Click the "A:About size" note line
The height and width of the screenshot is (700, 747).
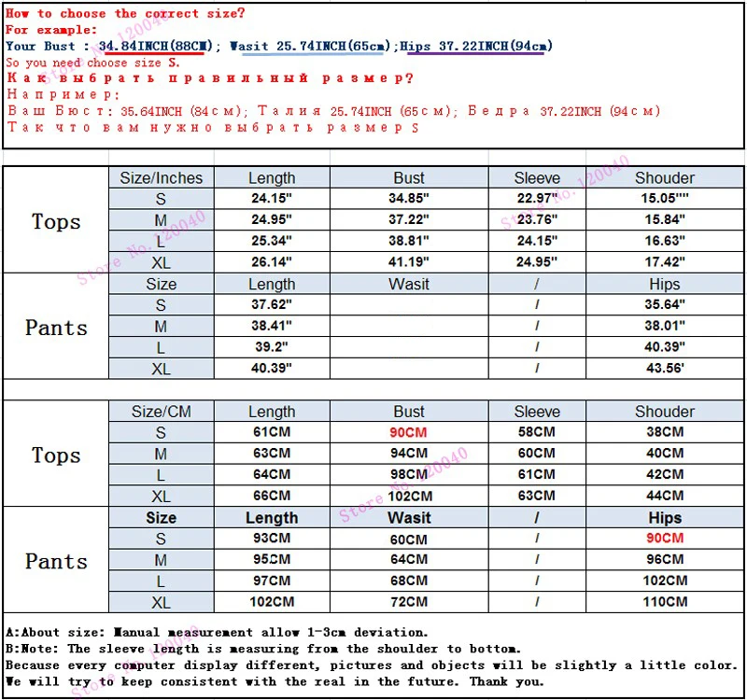217,633
